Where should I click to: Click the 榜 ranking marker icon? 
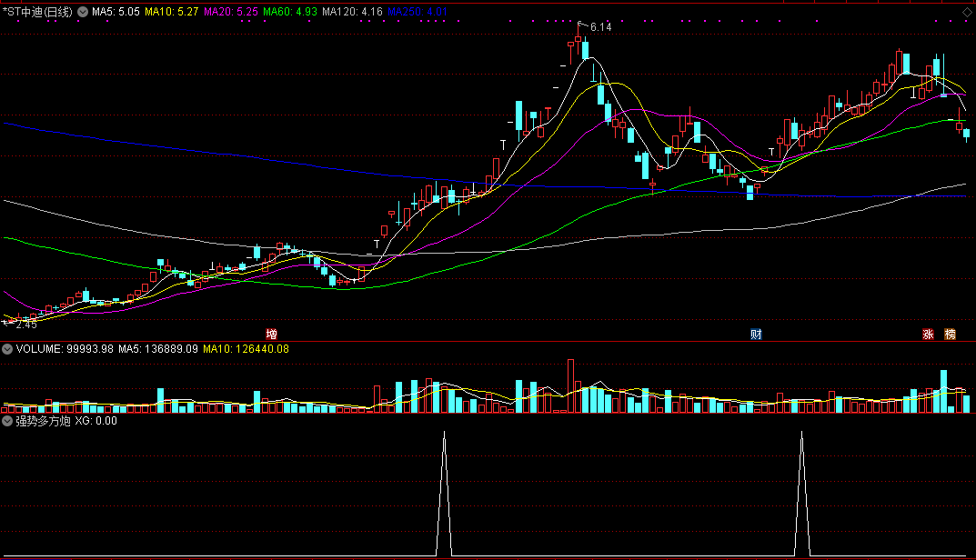[950, 335]
